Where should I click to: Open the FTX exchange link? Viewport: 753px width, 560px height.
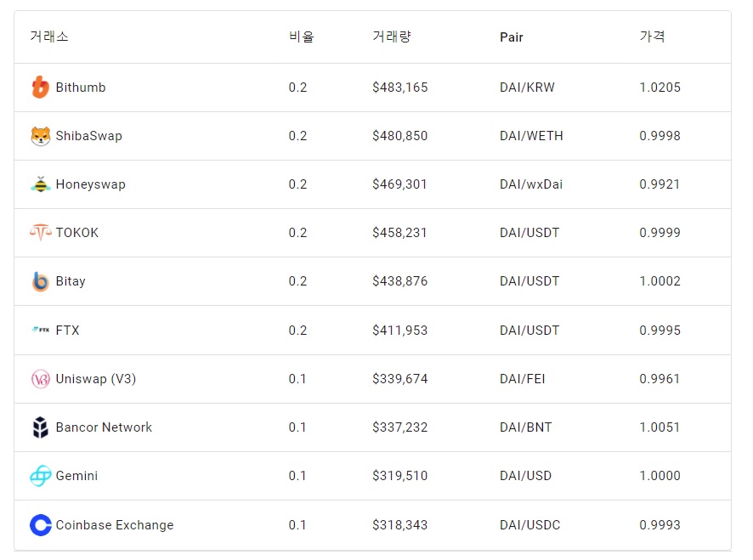tap(68, 331)
